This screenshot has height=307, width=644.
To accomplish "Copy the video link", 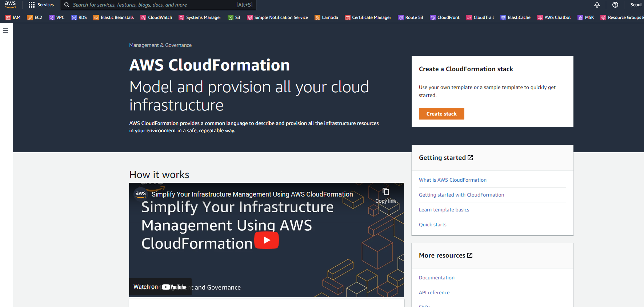I will click(x=386, y=195).
